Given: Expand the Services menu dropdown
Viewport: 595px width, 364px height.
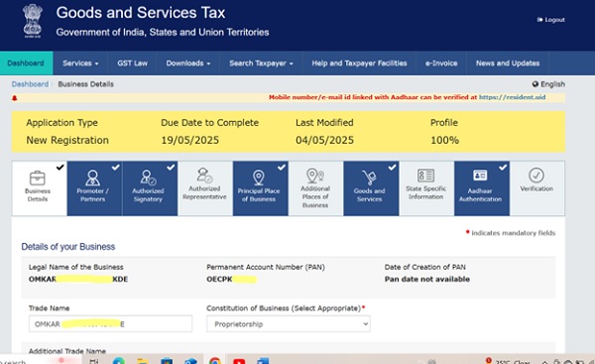Looking at the screenshot, I should pos(80,63).
